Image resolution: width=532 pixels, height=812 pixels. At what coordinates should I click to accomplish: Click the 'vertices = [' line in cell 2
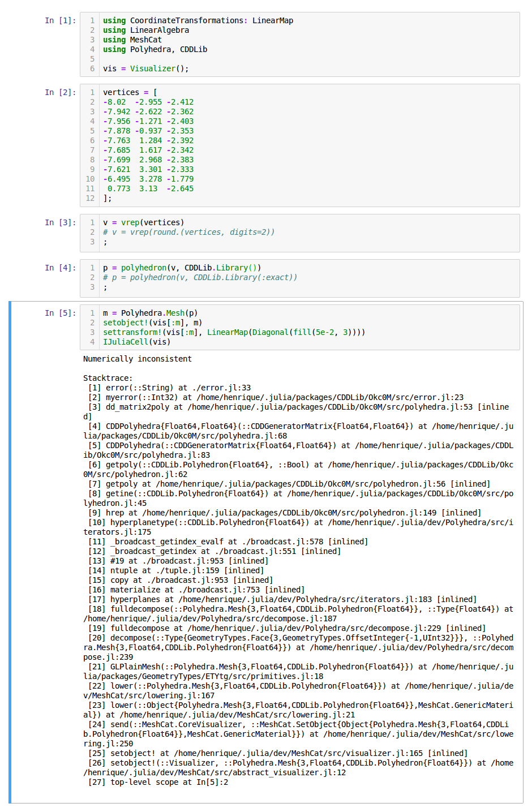coord(130,92)
